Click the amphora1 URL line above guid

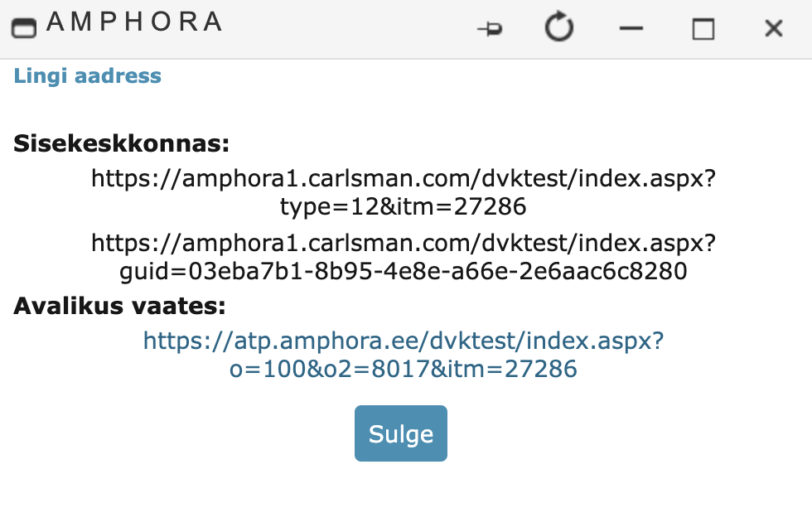point(404,243)
